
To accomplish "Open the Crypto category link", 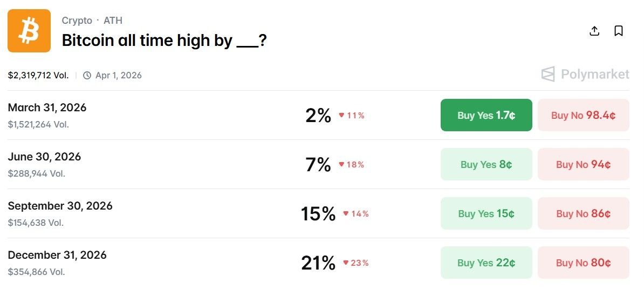I will click(x=77, y=21).
